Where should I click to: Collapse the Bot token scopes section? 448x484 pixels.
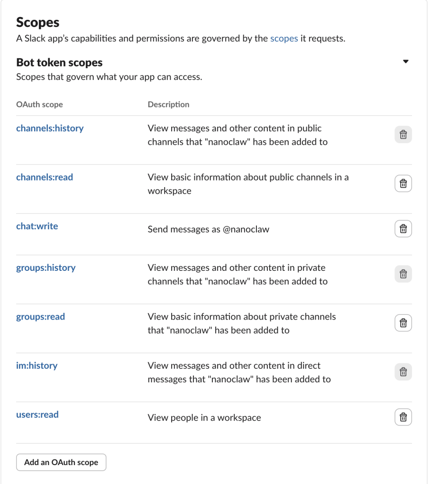pyautogui.click(x=405, y=61)
